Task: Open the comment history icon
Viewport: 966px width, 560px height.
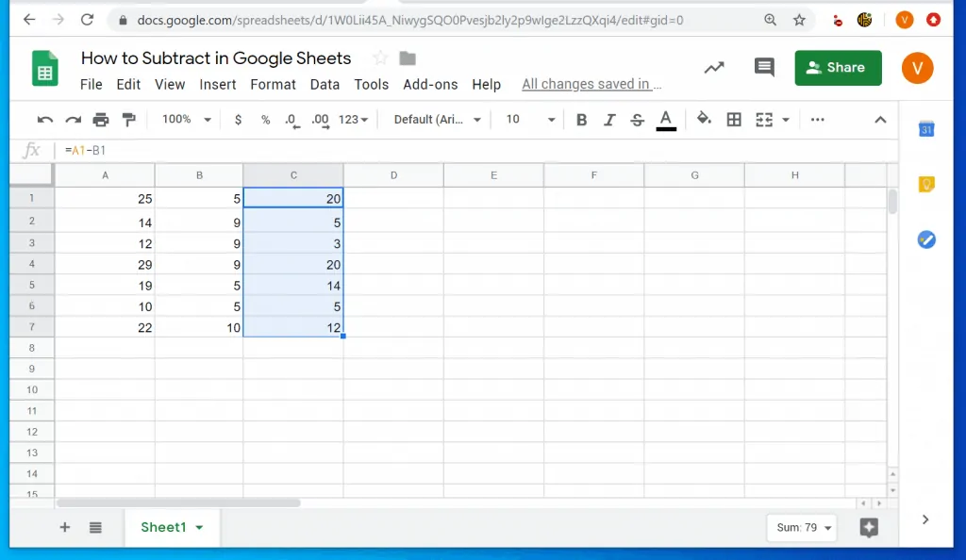Action: click(x=763, y=67)
